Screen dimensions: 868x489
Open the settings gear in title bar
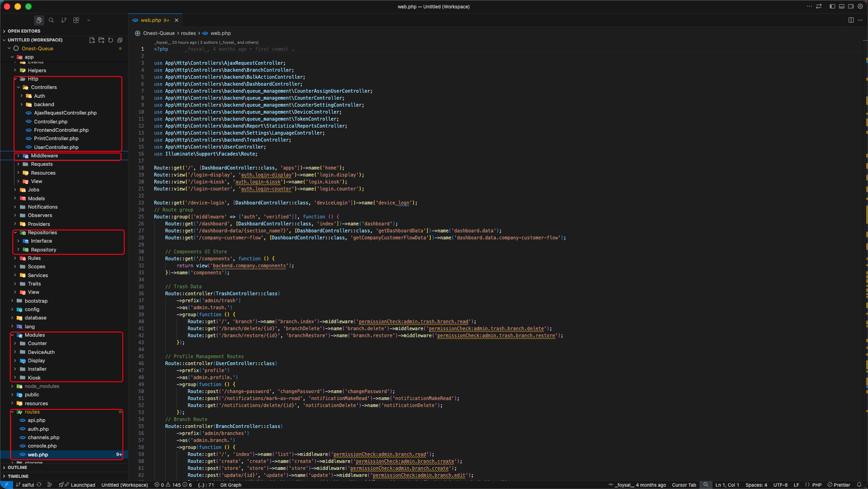click(860, 7)
